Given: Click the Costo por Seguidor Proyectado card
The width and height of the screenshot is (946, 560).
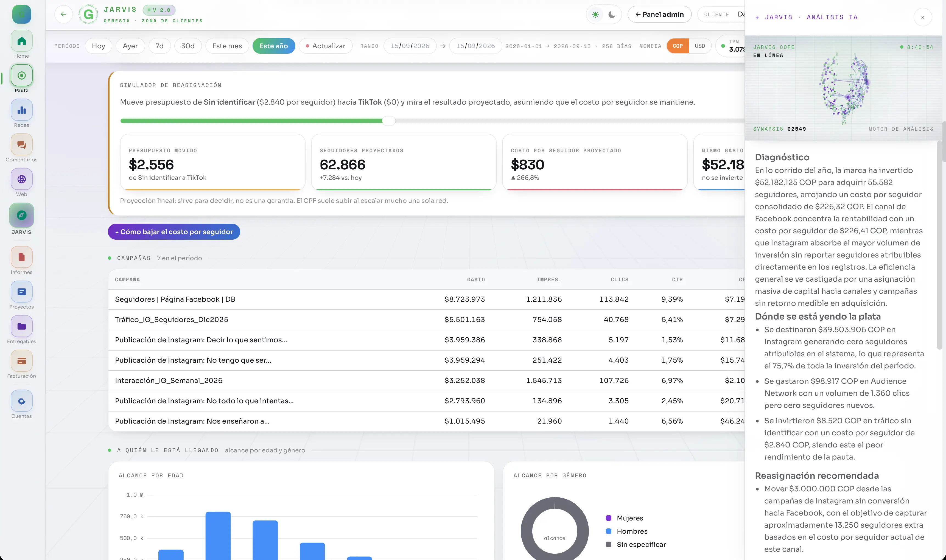Looking at the screenshot, I should (595, 162).
